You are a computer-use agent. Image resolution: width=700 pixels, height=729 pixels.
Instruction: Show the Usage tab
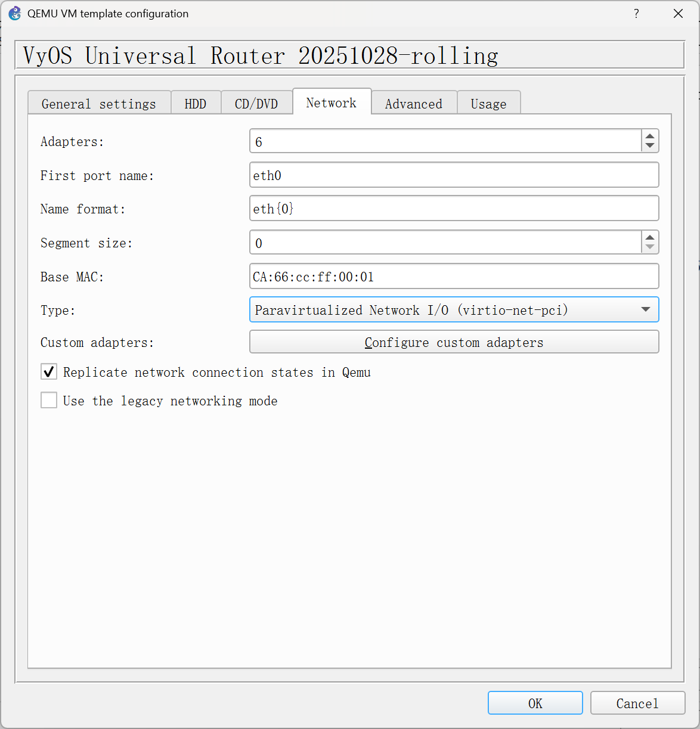pos(488,104)
